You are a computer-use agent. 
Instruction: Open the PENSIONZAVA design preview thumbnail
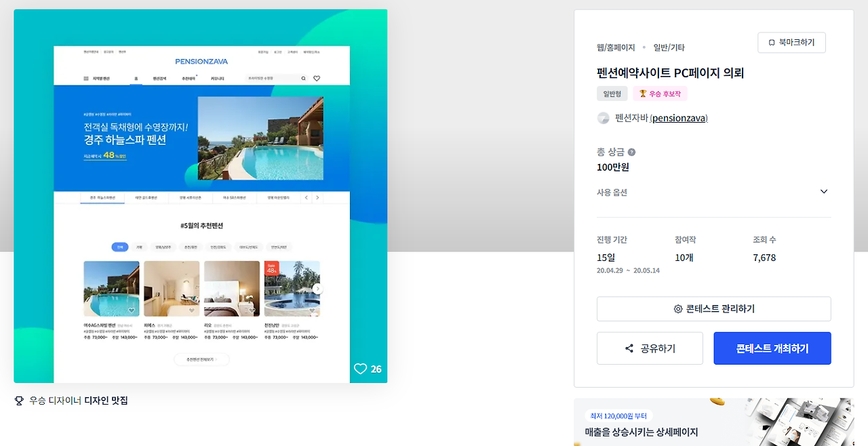point(201,196)
